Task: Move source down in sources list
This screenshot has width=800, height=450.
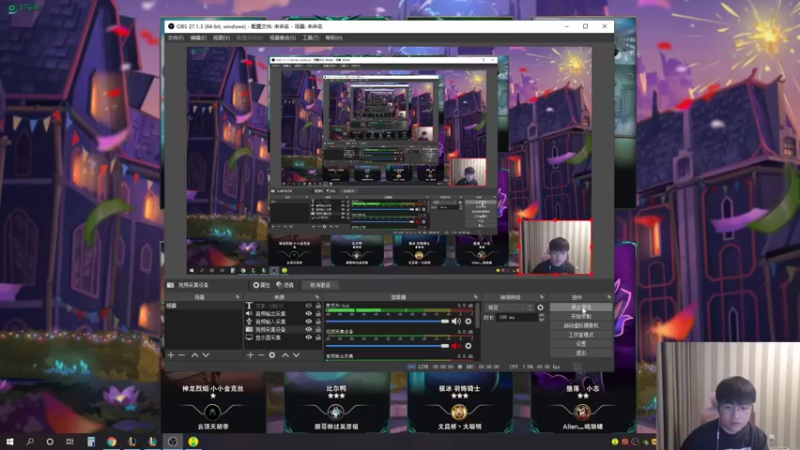Action: [296, 355]
